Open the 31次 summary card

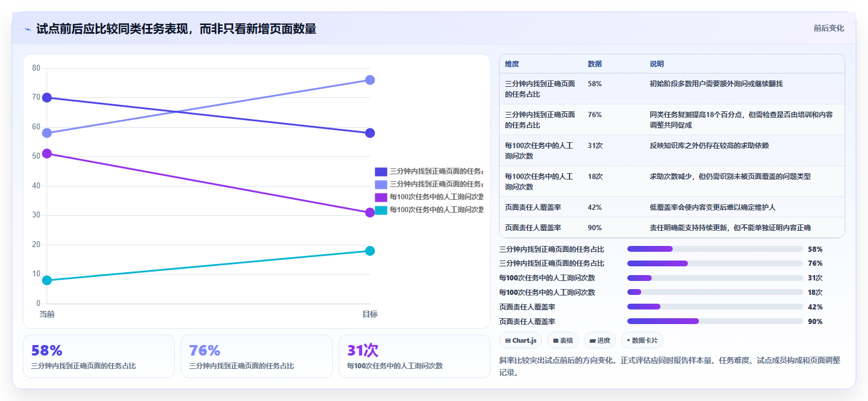point(414,356)
